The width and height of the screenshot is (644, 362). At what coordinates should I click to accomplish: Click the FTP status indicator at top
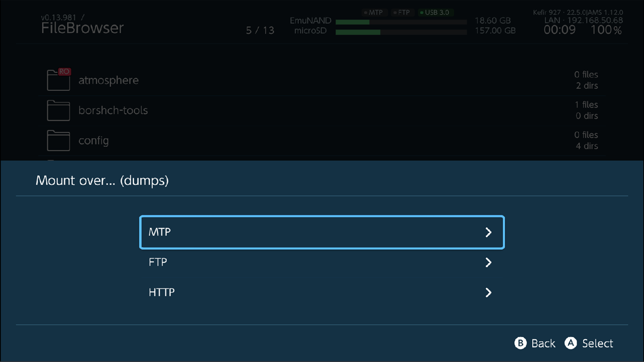[x=401, y=12]
